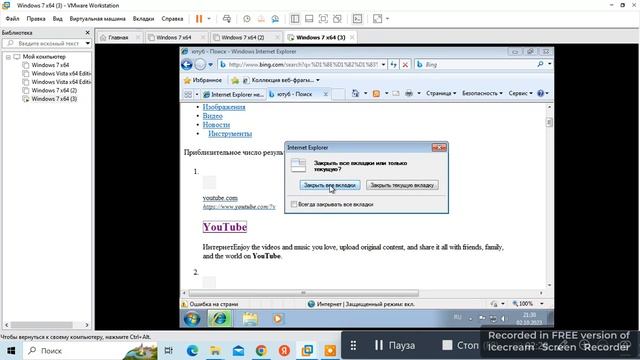Screen dimensions: 640x360
Task: Toggle the library sidebar view icon
Action: [x=295, y=19]
